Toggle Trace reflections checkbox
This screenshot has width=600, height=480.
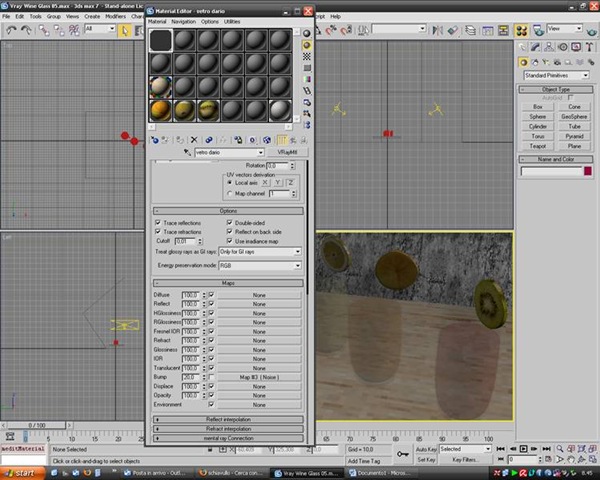click(158, 222)
